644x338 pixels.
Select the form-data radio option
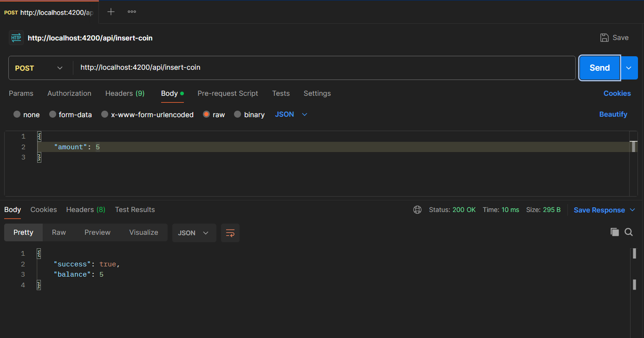[53, 114]
